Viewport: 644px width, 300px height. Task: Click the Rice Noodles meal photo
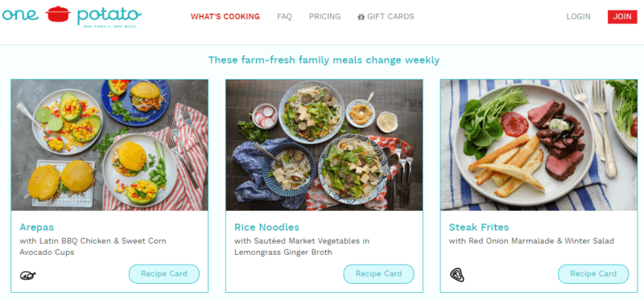324,145
